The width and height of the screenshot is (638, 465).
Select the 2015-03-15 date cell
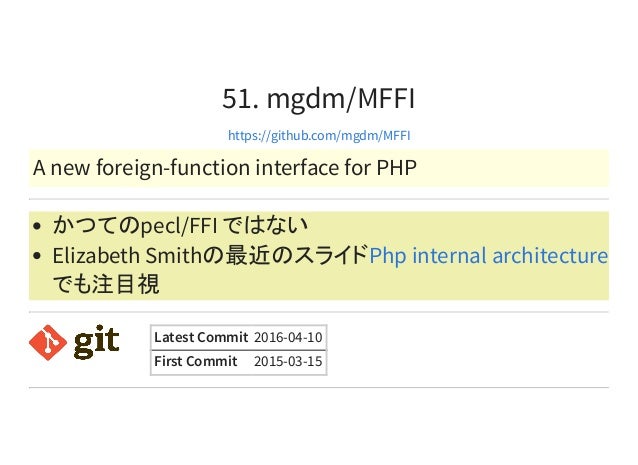click(288, 361)
